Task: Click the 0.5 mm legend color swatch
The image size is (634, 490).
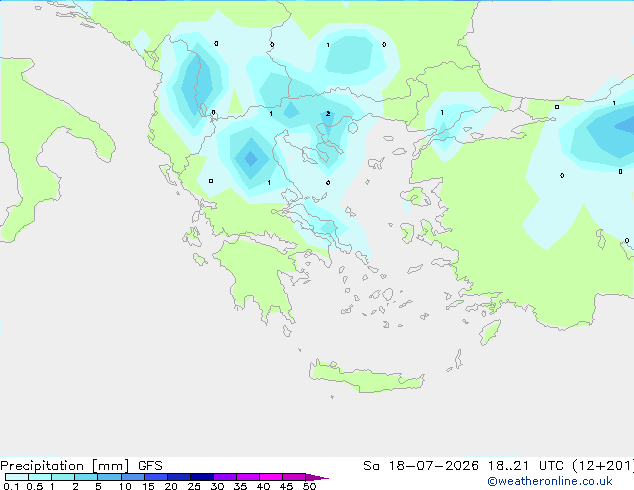Action: click(x=40, y=477)
